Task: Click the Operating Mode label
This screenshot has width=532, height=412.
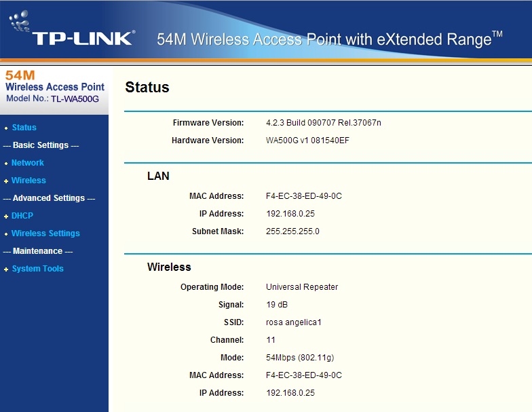Action: pyautogui.click(x=212, y=287)
